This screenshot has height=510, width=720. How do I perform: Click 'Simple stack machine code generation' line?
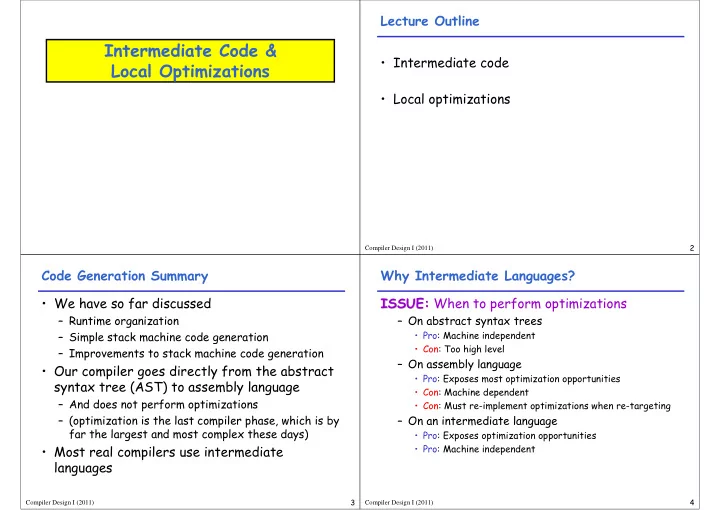pos(169,337)
